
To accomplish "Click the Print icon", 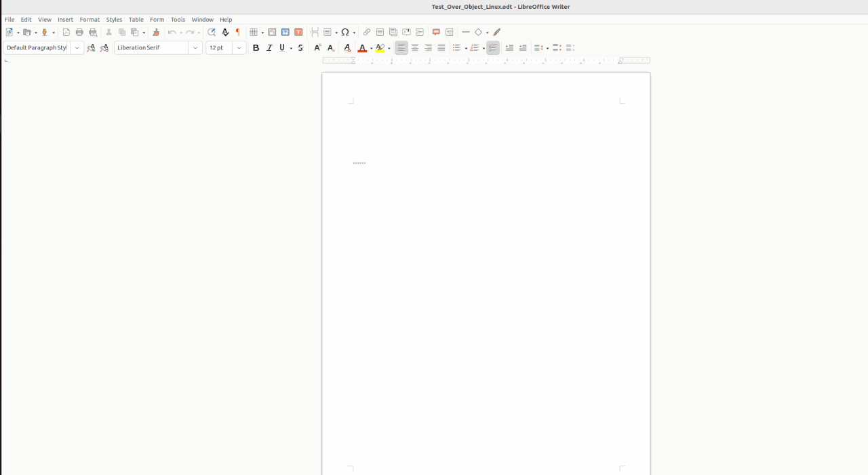I will (x=79, y=32).
